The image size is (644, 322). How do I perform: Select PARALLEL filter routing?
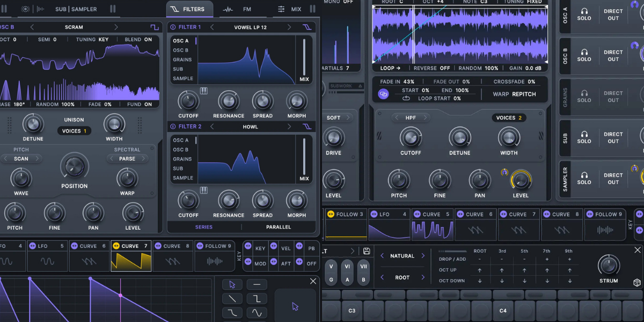point(279,227)
